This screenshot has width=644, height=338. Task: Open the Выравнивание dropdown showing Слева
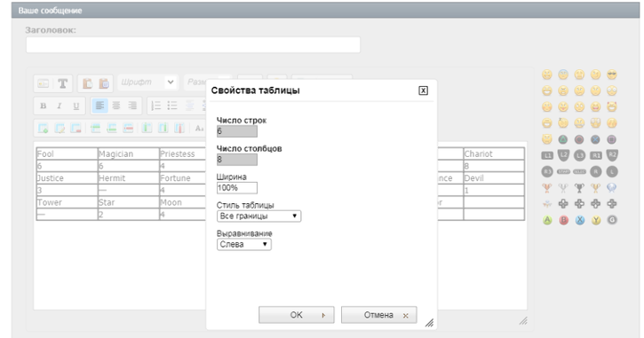click(x=244, y=245)
